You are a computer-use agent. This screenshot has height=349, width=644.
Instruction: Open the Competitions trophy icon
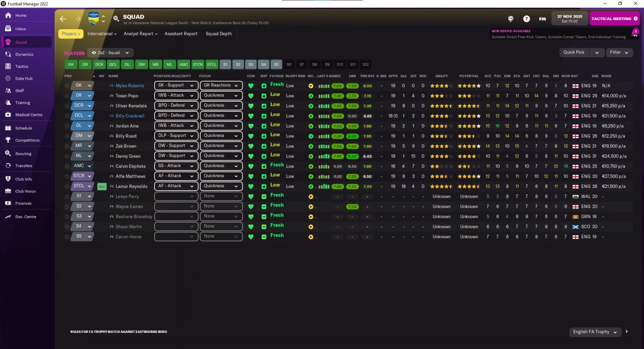(8, 141)
